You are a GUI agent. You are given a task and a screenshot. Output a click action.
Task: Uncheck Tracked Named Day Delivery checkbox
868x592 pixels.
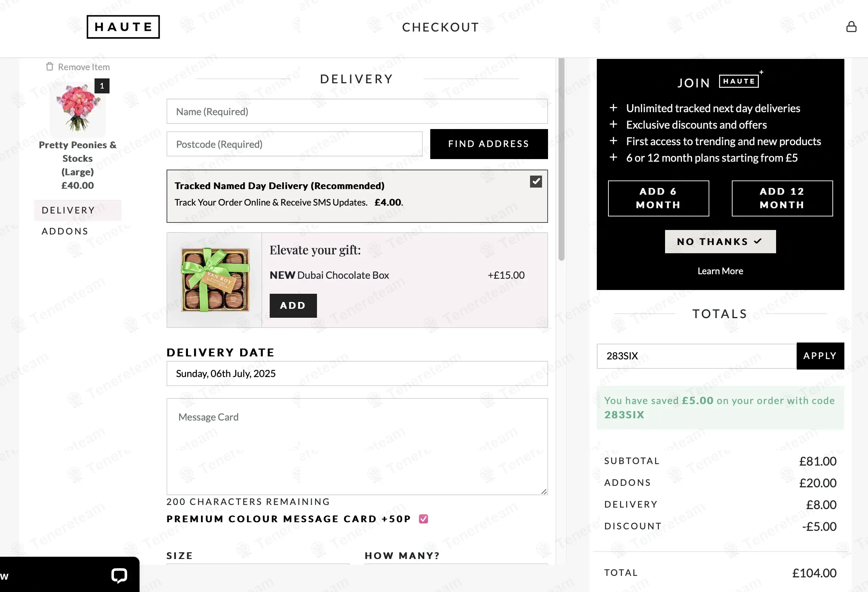tap(536, 182)
